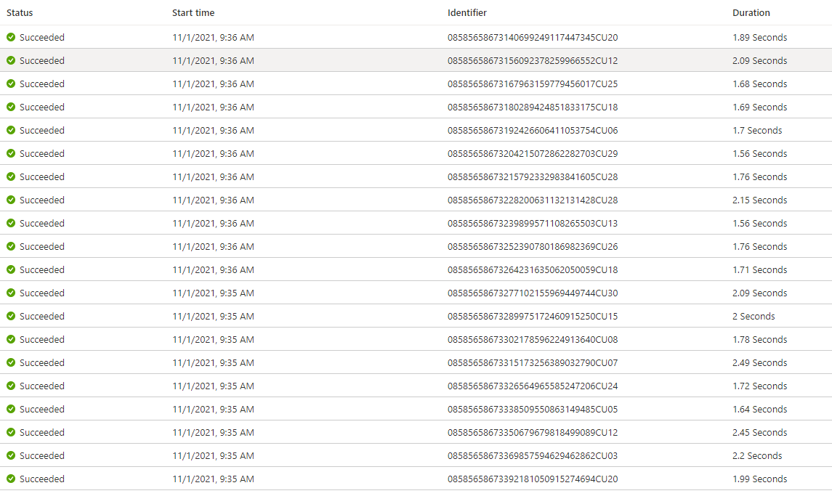Sort by the Duration column header
This screenshot has height=504, width=832.
coord(751,13)
